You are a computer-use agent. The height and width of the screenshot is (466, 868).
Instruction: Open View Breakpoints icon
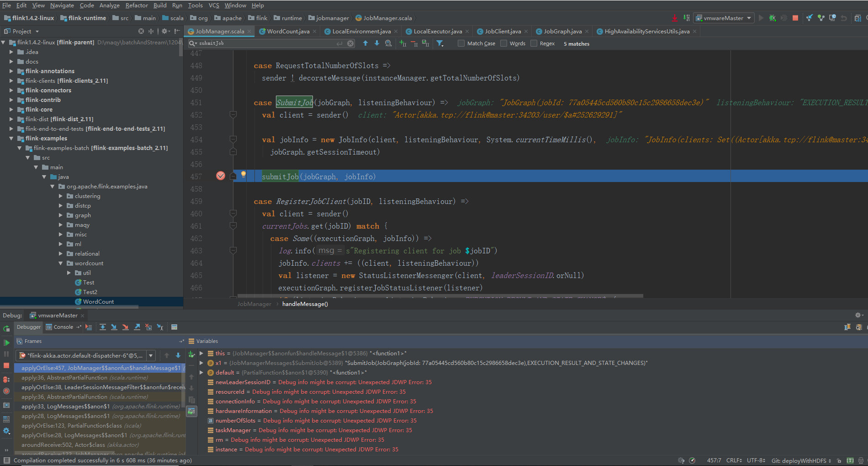[6, 380]
